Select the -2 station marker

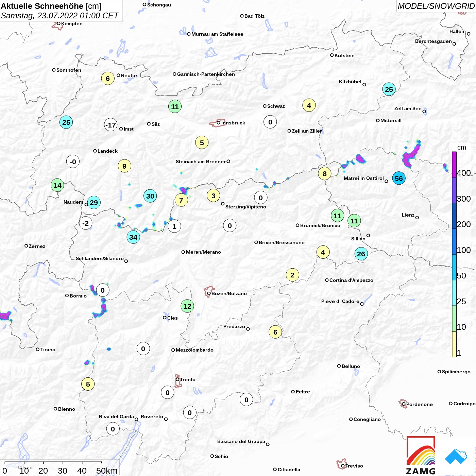[x=86, y=223]
